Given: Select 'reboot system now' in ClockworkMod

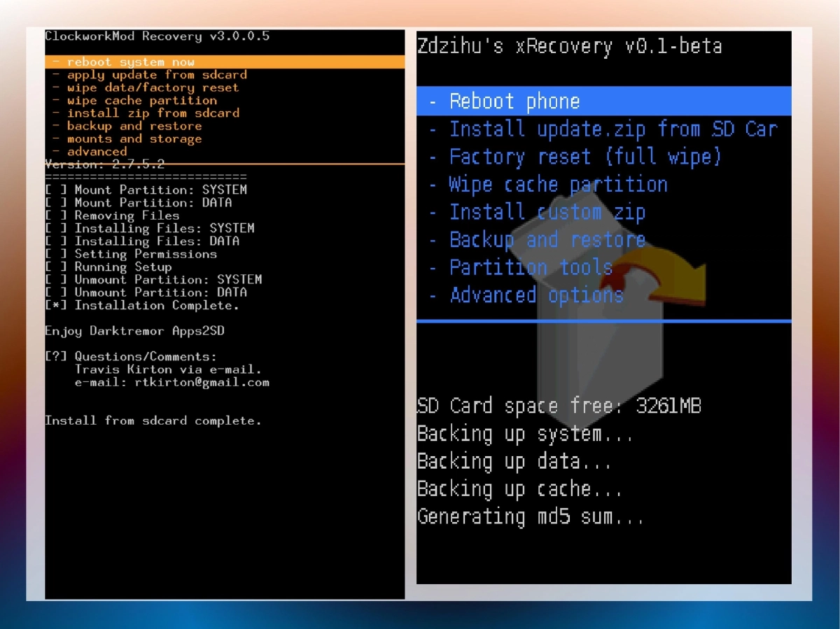Looking at the screenshot, I should click(x=130, y=62).
